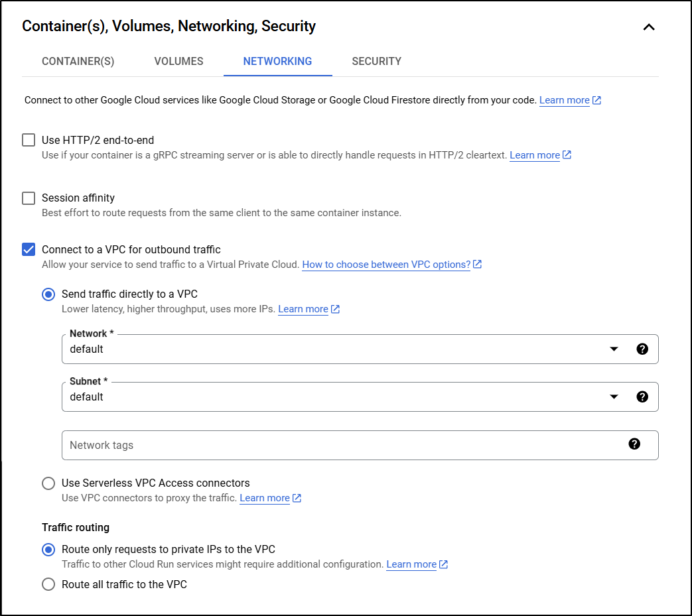Click external-link icon after VPC connectors Learn more
The height and width of the screenshot is (616, 692).
click(x=297, y=498)
